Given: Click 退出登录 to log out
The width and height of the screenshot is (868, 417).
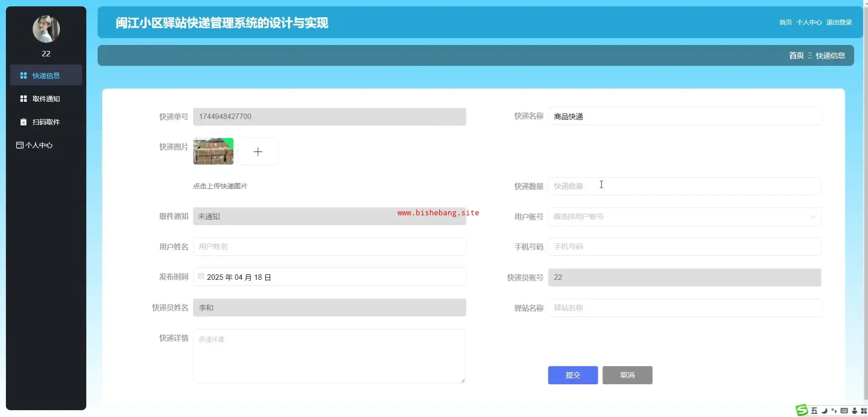Looking at the screenshot, I should pos(839,22).
